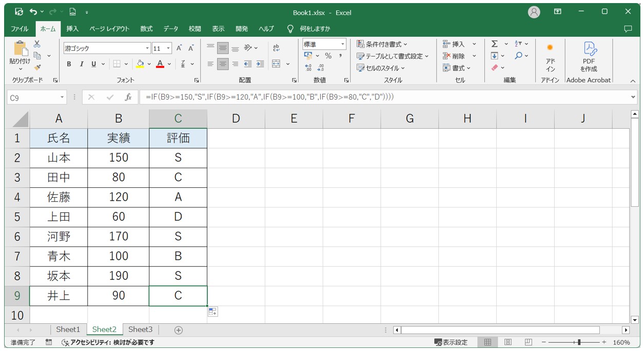644x351 pixels.
Task: Increase font size with larger A icon
Action: coord(179,48)
